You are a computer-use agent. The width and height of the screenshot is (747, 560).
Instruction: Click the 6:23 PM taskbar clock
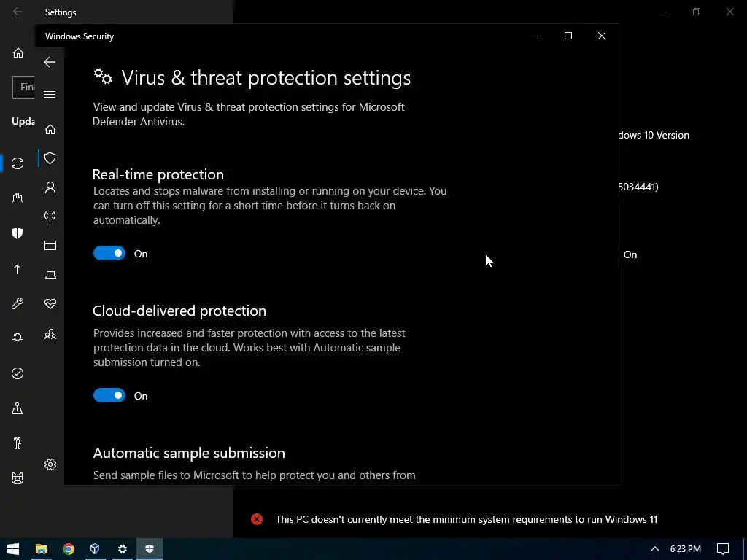pos(686,549)
